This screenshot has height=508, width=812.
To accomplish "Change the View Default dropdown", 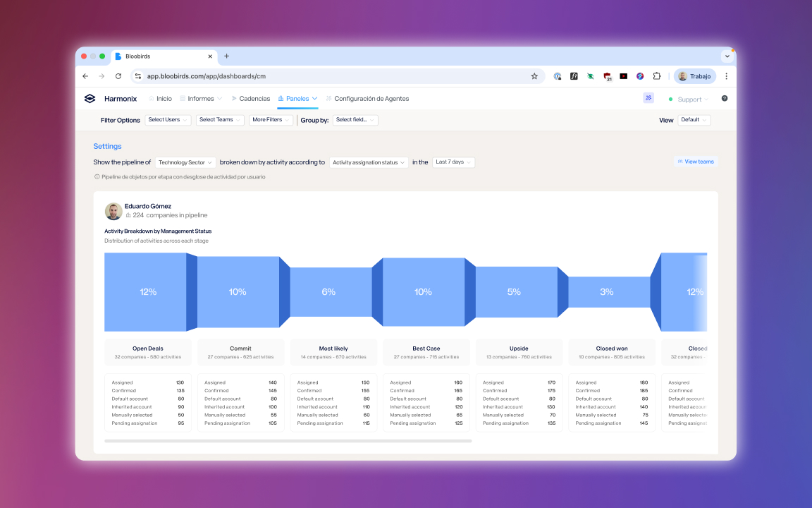I will coord(694,120).
